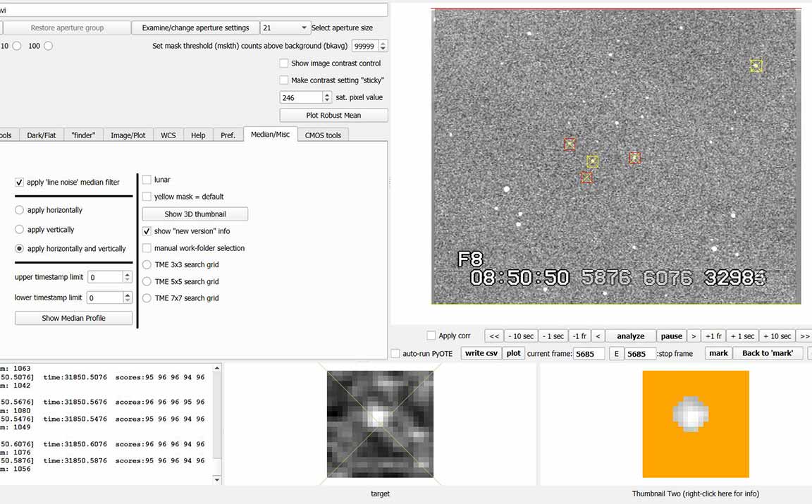Click Back to 'mark' button
The image size is (812, 504).
768,353
